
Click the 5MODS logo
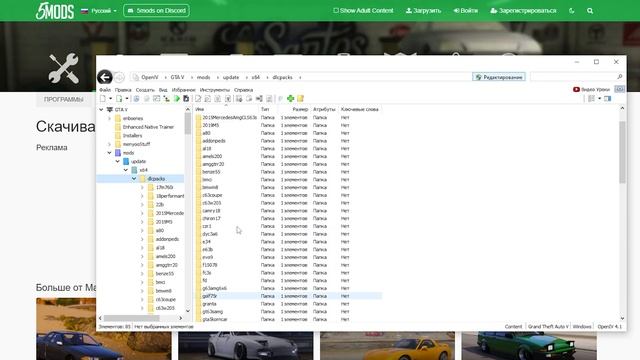click(55, 11)
